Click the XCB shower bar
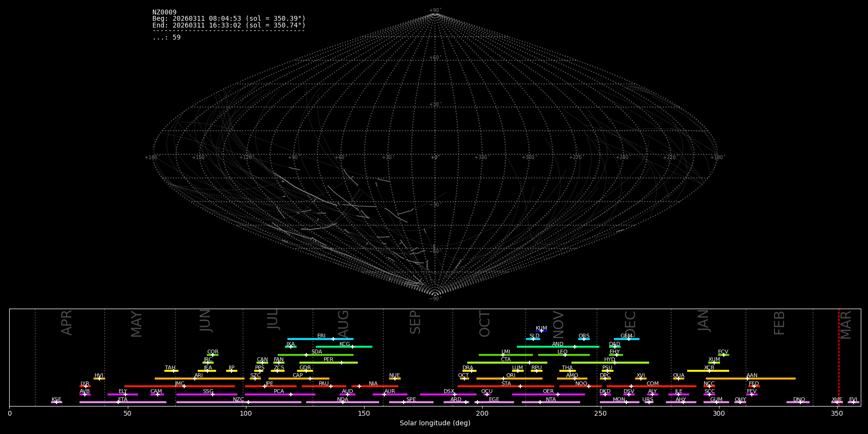The width and height of the screenshot is (868, 434). coord(708,371)
